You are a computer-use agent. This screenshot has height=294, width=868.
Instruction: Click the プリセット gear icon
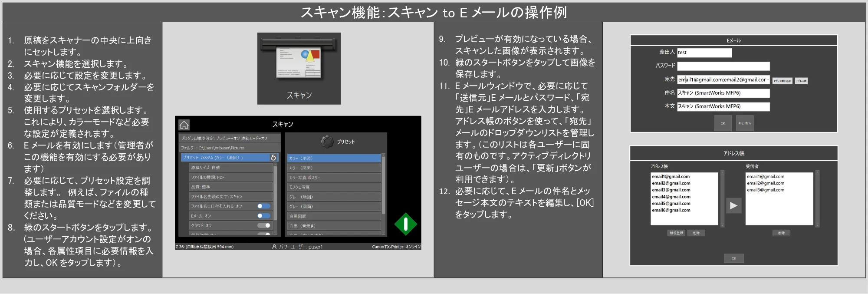(327, 142)
